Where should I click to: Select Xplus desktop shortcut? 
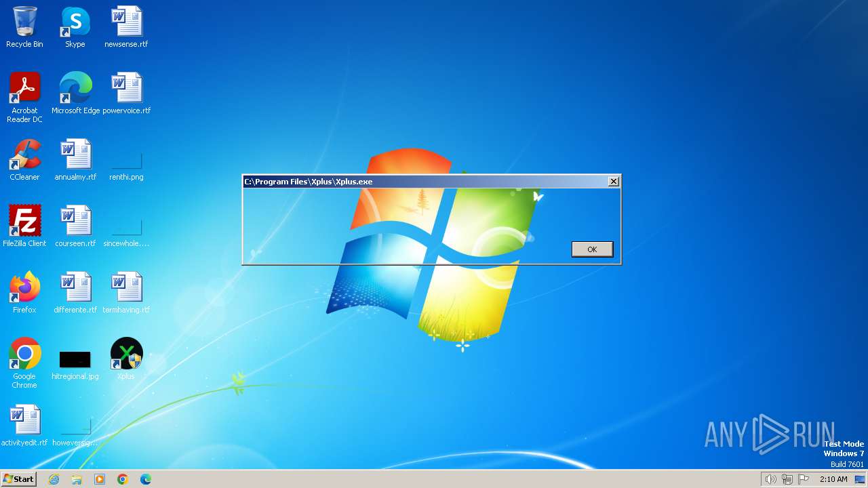[126, 359]
